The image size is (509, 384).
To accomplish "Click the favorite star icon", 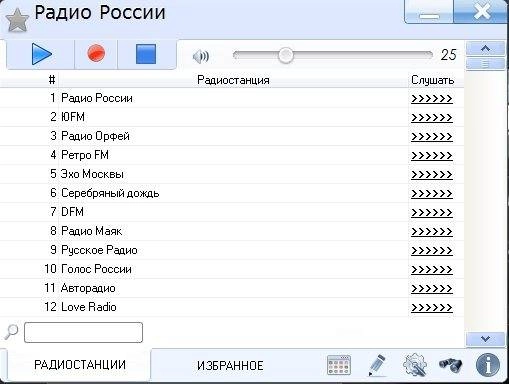I will click(17, 21).
